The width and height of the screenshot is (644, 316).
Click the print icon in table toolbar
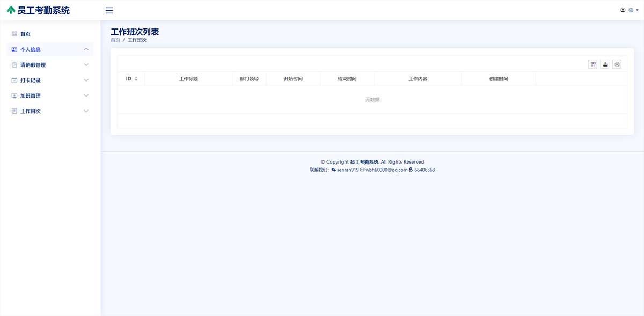coord(617,64)
